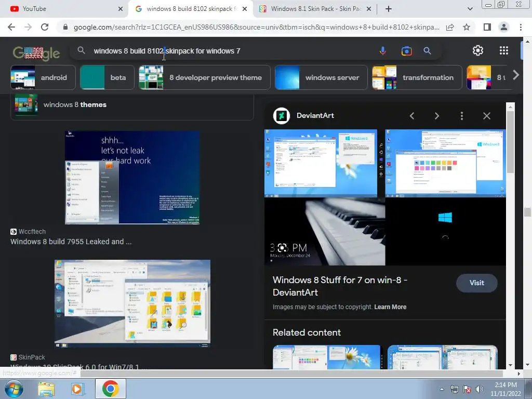Viewport: 532px width, 399px height.
Task: Go back using the browser back arrow
Action: click(x=11, y=27)
